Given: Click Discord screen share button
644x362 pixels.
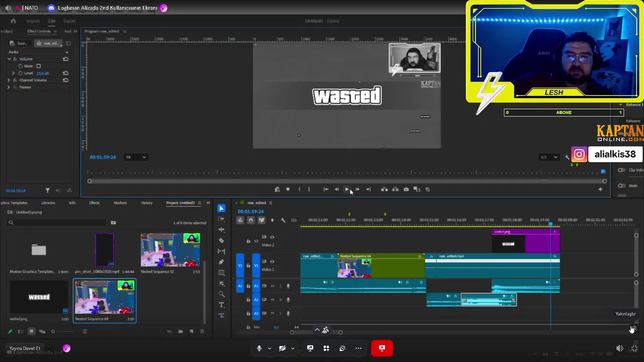Looking at the screenshot, I should point(310,348).
